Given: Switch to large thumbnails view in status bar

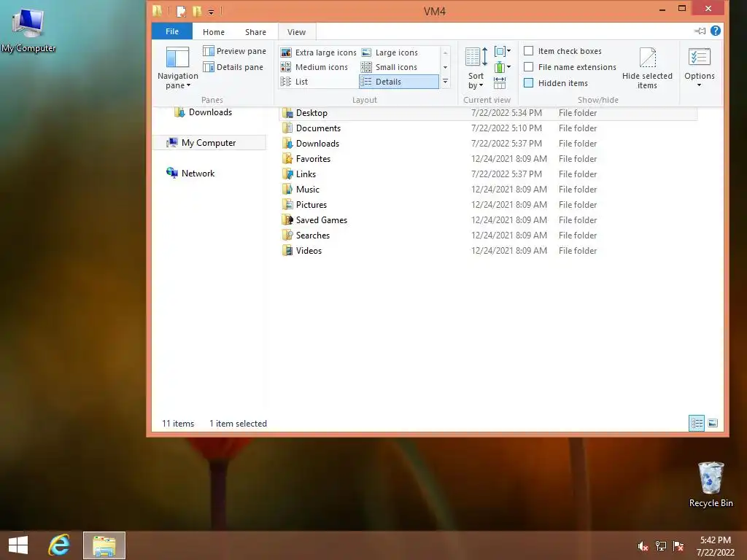Looking at the screenshot, I should tap(713, 423).
